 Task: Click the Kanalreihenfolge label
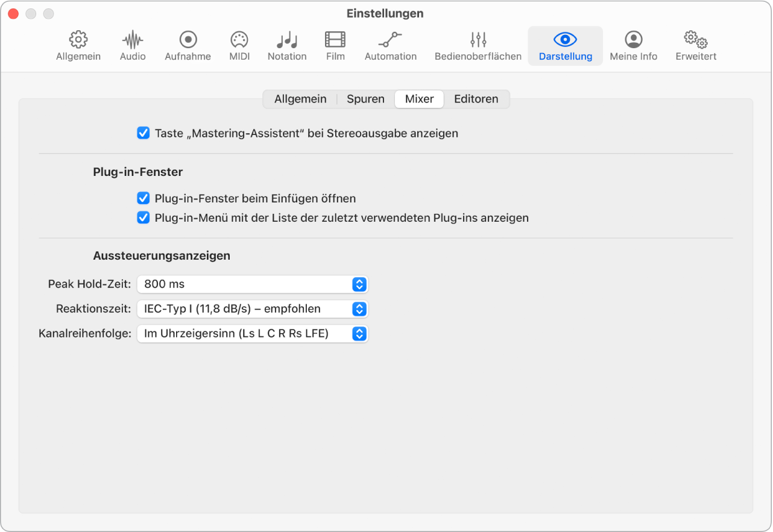(x=85, y=333)
